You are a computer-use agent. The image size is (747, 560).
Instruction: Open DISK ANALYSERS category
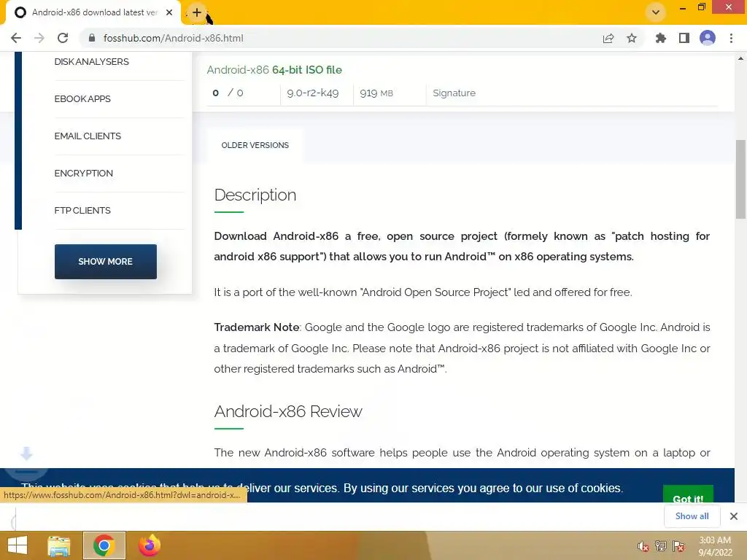[x=91, y=61]
